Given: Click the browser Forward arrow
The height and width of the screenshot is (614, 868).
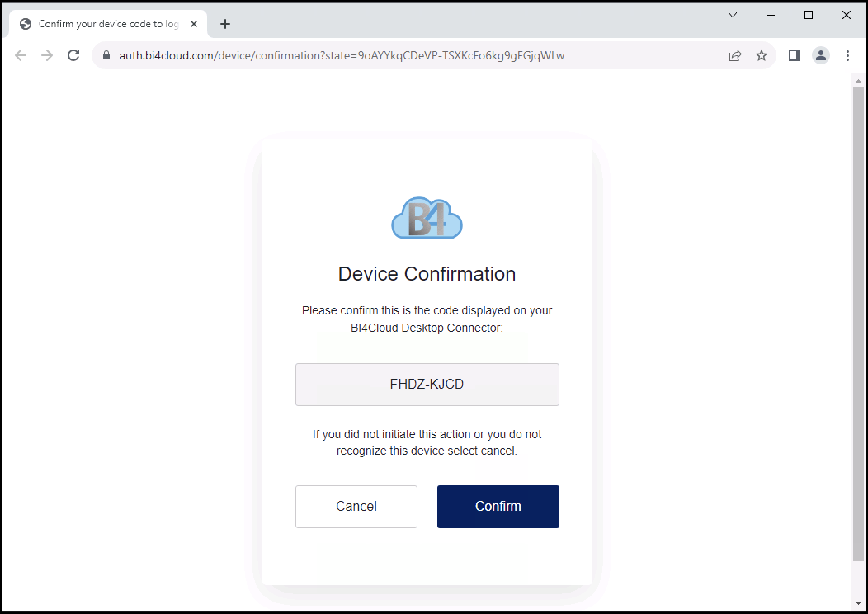Looking at the screenshot, I should 47,55.
